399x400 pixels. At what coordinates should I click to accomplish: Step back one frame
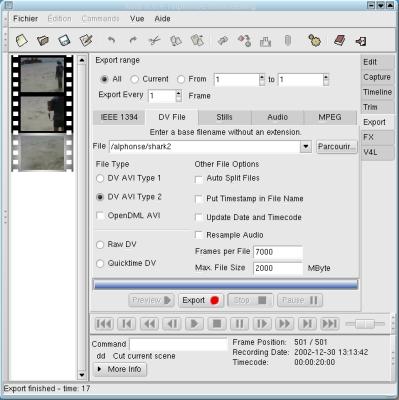tap(172, 324)
